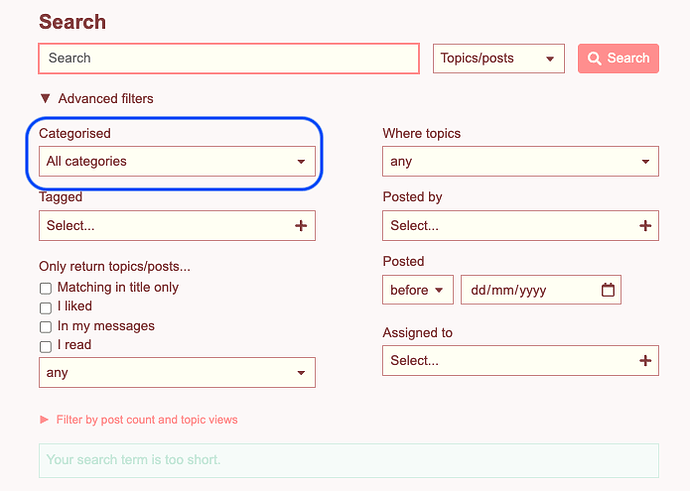Open the Tagged select box
The height and width of the screenshot is (491, 690).
click(177, 226)
